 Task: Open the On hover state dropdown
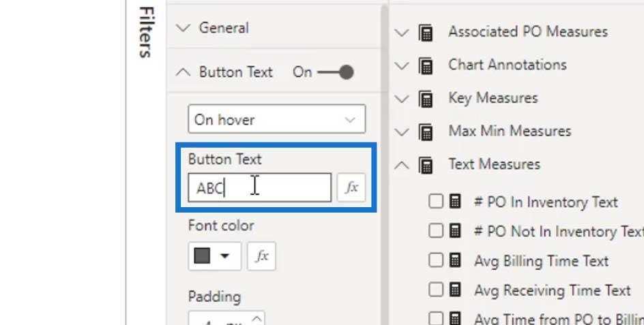coord(277,119)
